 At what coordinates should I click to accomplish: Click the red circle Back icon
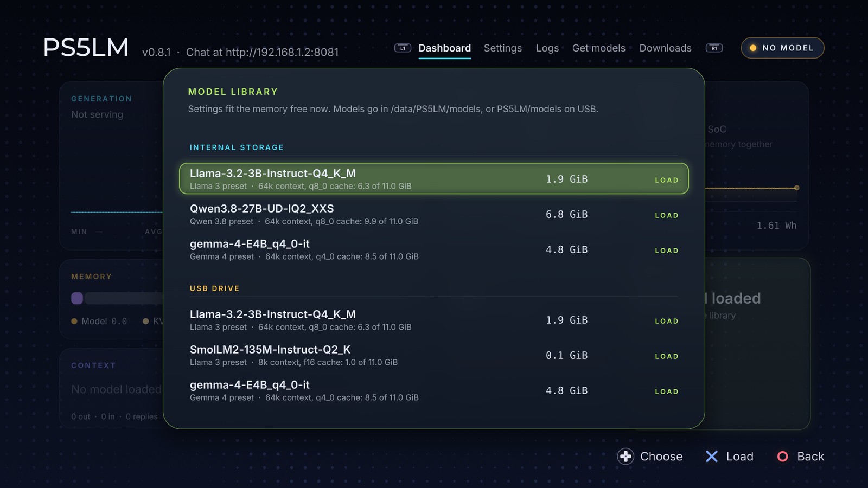click(x=782, y=457)
